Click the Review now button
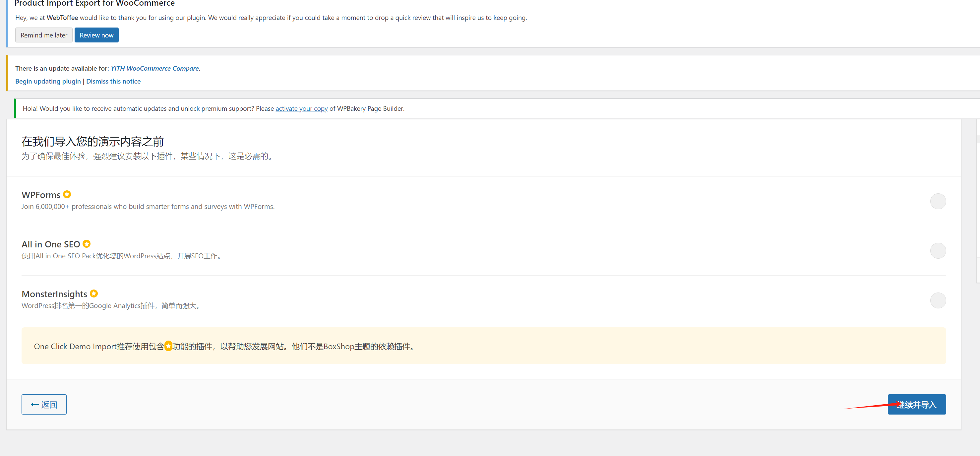Viewport: 980px width, 456px height. [x=96, y=35]
